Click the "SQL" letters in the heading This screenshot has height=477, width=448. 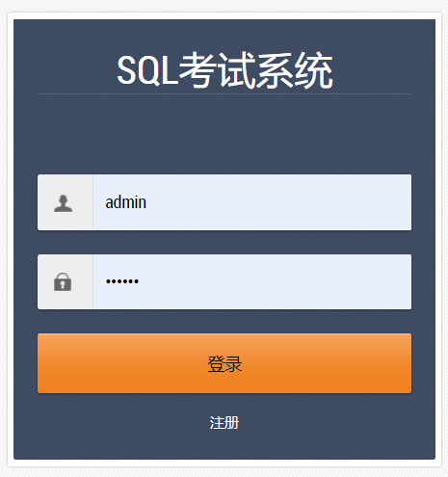[x=147, y=70]
